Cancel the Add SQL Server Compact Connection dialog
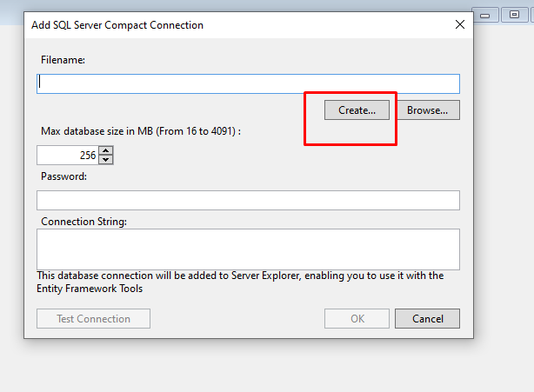Screen dimensions: 534x392 point(427,318)
